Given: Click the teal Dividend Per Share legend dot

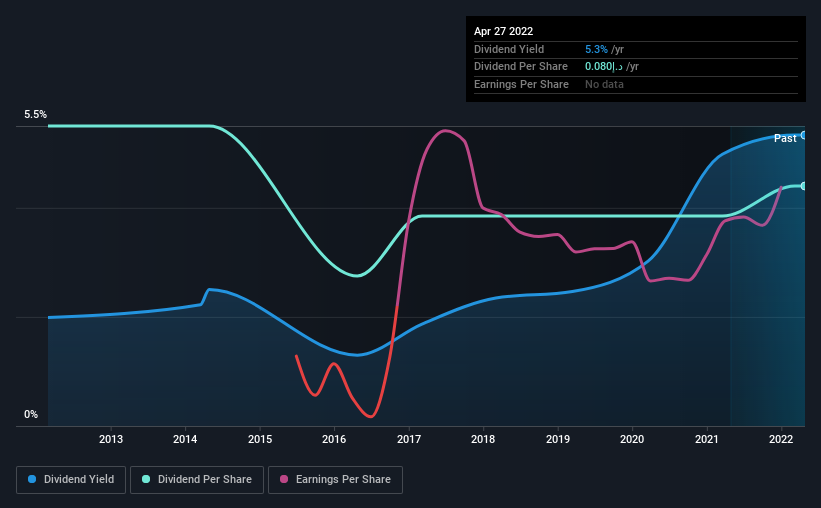Looking at the screenshot, I should coord(146,479).
